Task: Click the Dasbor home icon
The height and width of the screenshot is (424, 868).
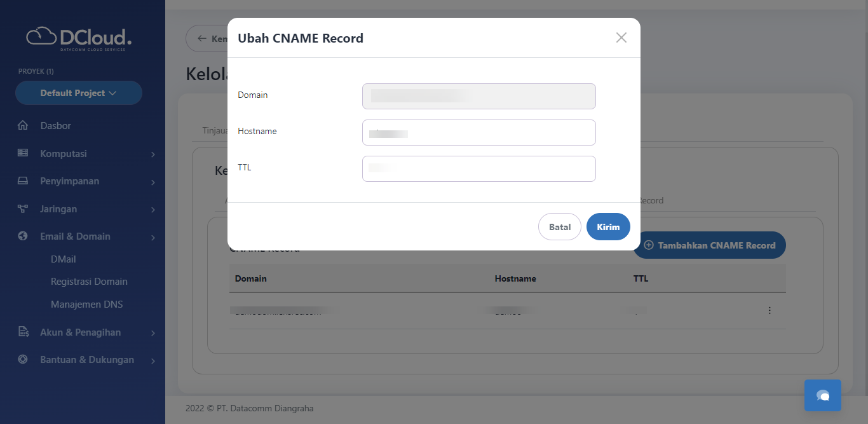Action: [x=23, y=126]
